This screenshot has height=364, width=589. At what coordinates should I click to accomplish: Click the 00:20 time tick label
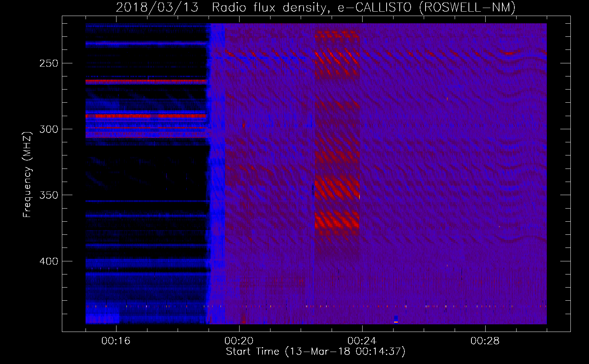[239, 341]
